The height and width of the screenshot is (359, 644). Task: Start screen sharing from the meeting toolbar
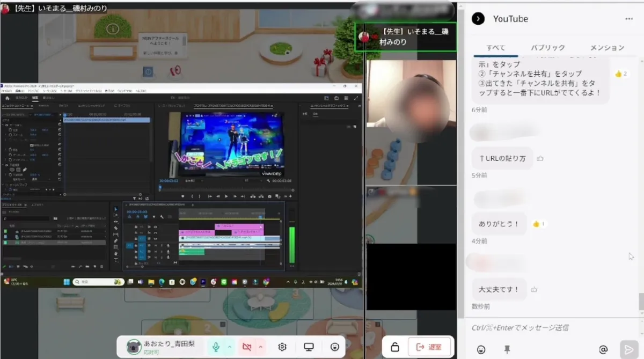pyautogui.click(x=309, y=347)
